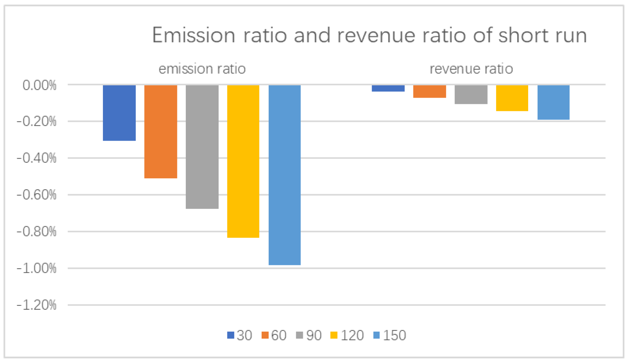Viewport: 629px width, 364px height.
Task: Click the dark blue legend swatch for 30
Action: pos(231,335)
